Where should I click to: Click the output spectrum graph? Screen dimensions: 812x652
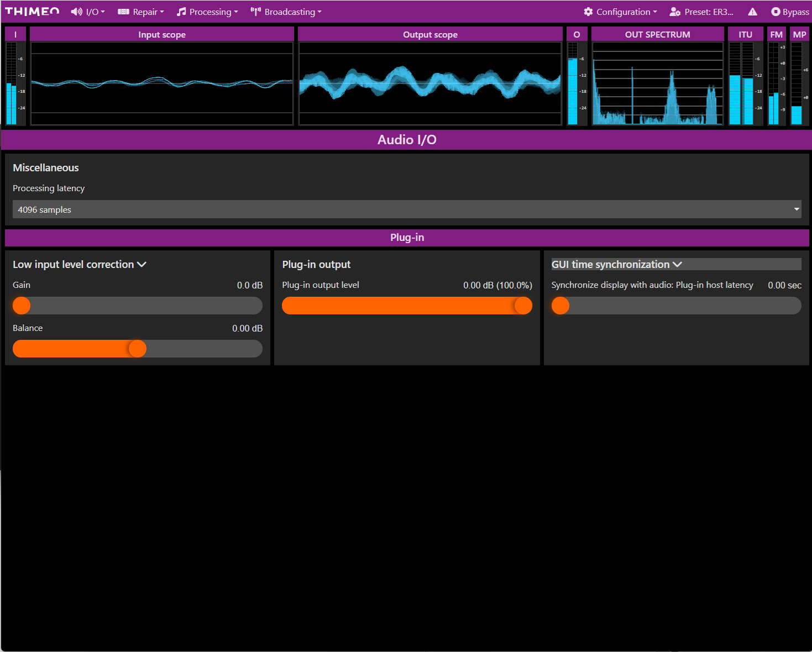657,83
